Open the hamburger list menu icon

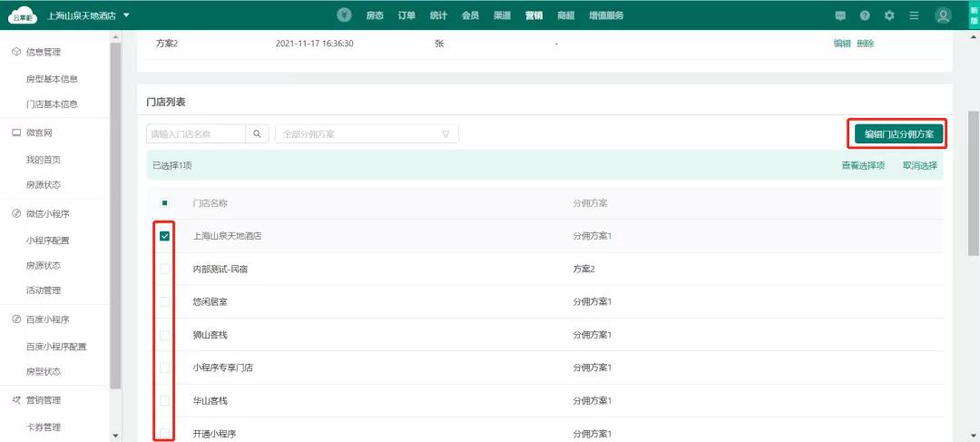(914, 15)
